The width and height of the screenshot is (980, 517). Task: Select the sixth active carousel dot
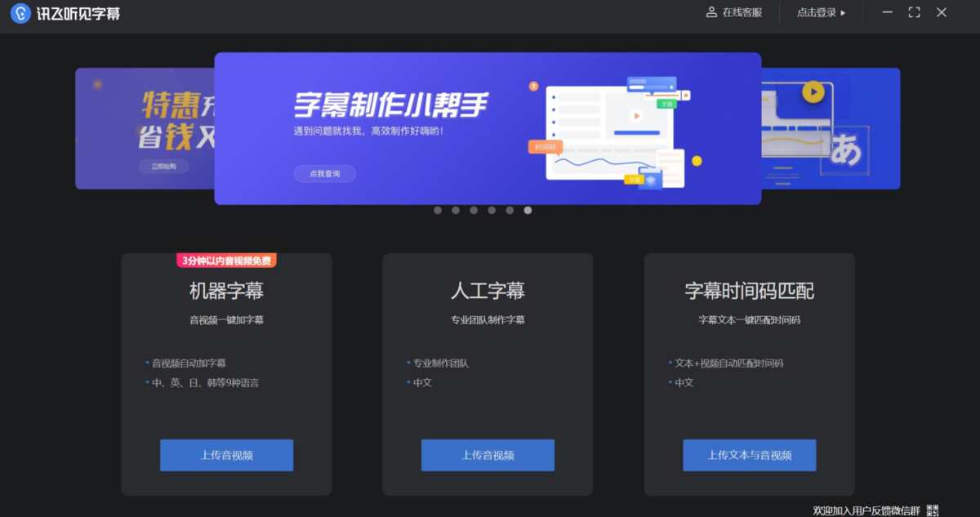tap(528, 211)
